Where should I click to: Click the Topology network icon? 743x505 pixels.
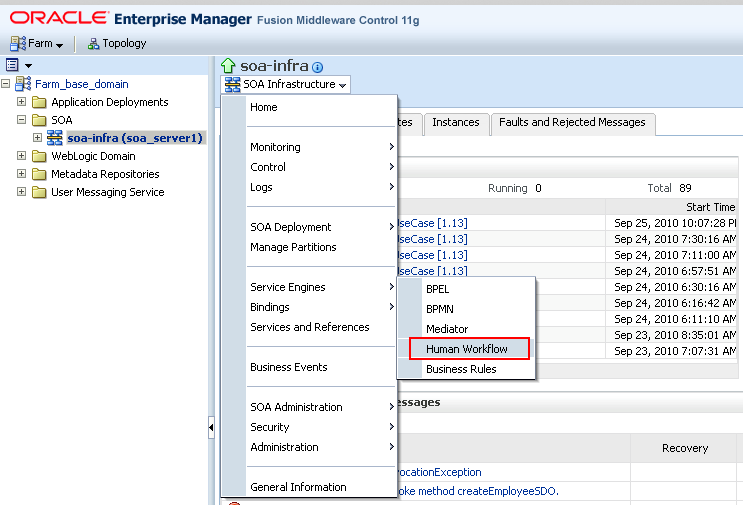click(93, 44)
